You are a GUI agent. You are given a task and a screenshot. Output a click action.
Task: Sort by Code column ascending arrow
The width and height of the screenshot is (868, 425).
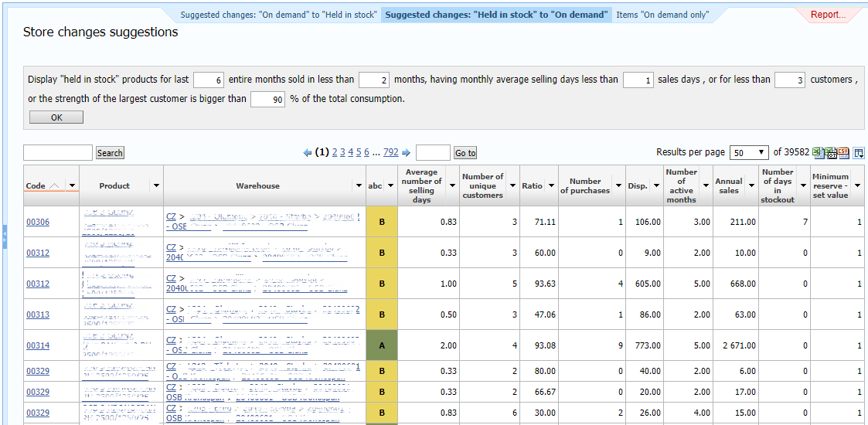click(x=54, y=186)
